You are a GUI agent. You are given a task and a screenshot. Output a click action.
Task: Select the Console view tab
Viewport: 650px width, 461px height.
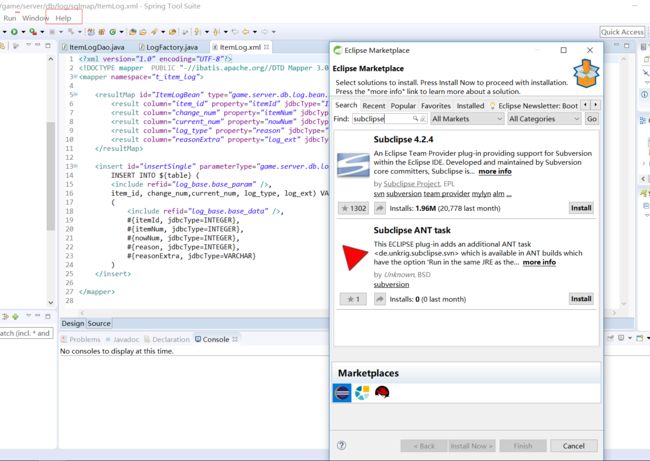pyautogui.click(x=216, y=339)
